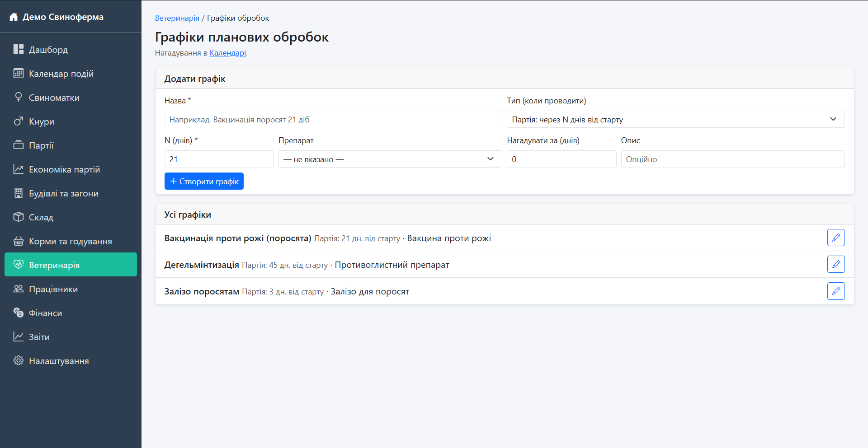Open the Препарат dropdown list
Image resolution: width=868 pixels, height=448 pixels.
point(390,159)
